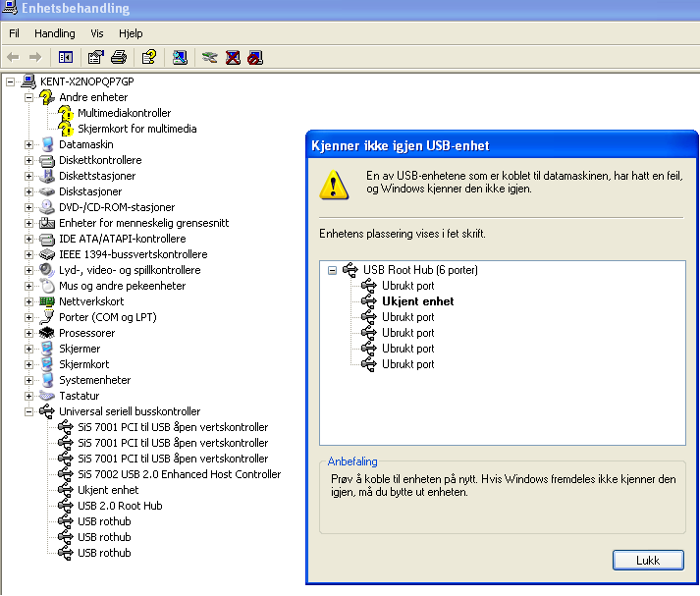Click the Help toolbar icon
This screenshot has width=700, height=596.
[148, 57]
